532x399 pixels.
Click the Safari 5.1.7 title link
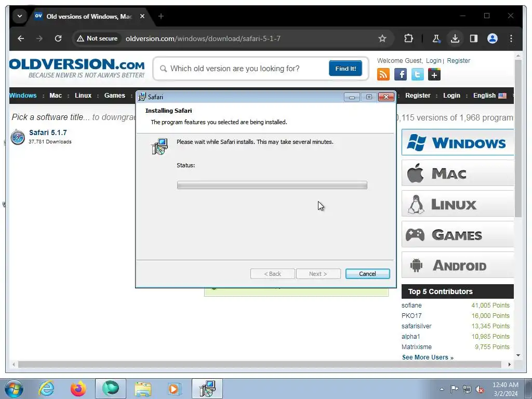pos(48,132)
